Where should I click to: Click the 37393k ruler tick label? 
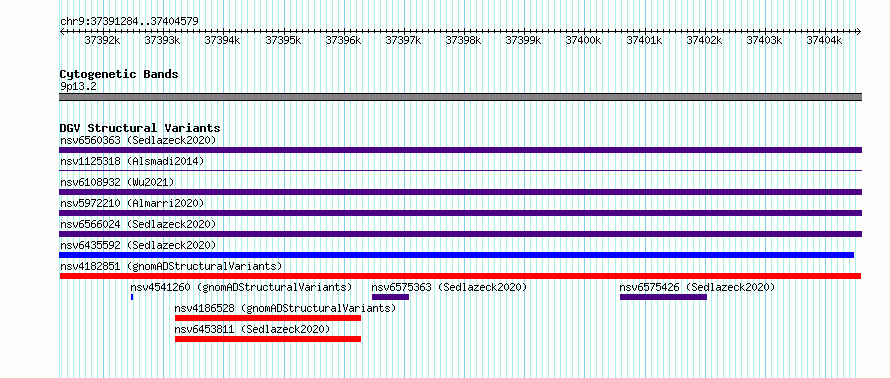pos(162,40)
